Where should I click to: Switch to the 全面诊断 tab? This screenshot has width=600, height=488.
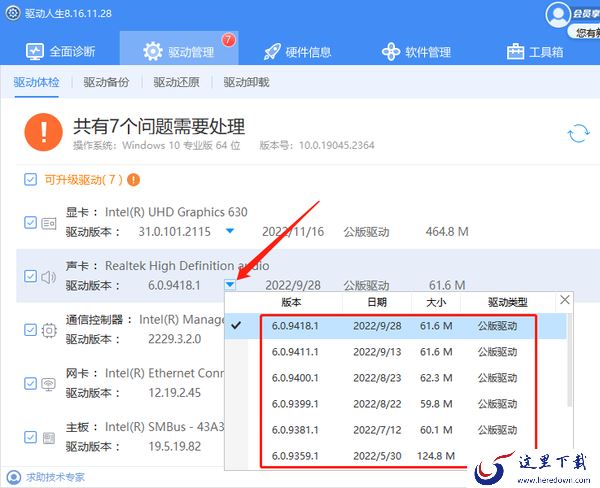click(60, 51)
